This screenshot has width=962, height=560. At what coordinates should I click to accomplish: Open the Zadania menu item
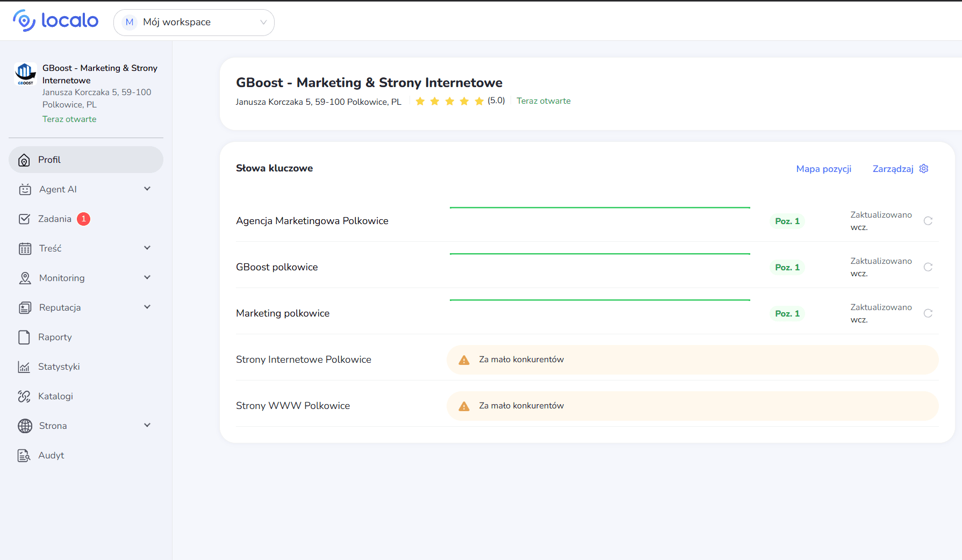[x=86, y=219]
